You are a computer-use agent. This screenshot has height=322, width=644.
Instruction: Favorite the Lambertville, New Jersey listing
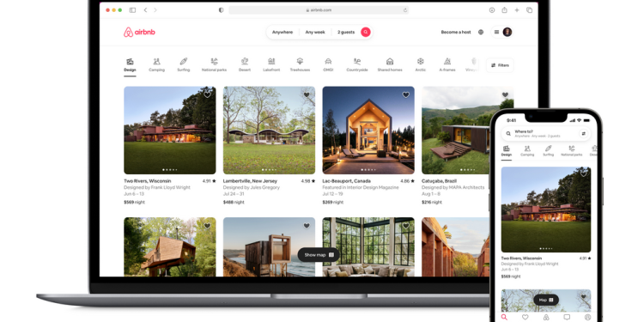[307, 94]
